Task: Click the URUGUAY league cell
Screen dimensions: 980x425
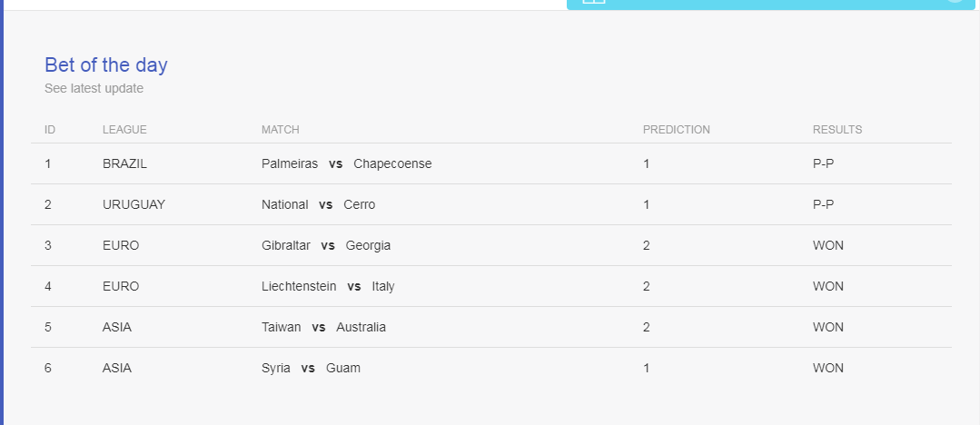Action: coord(134,204)
